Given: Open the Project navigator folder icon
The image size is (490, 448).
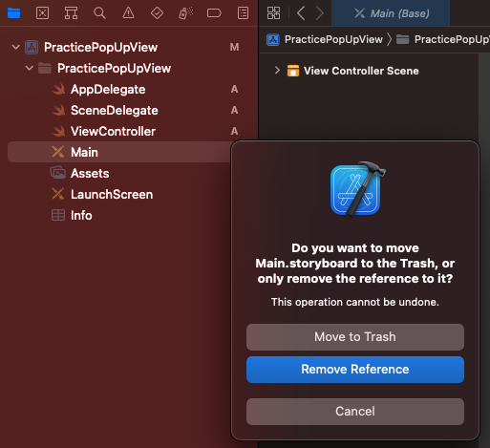Looking at the screenshot, I should (x=13, y=13).
